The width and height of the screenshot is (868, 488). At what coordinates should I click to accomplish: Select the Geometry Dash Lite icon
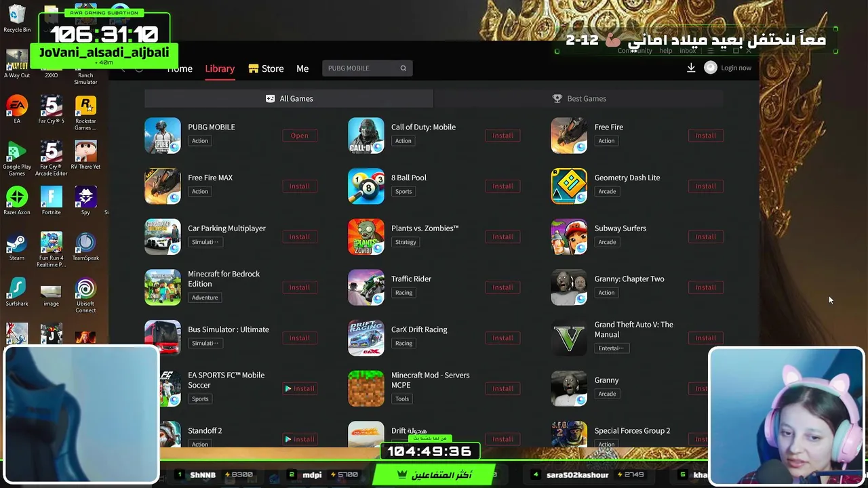point(569,186)
